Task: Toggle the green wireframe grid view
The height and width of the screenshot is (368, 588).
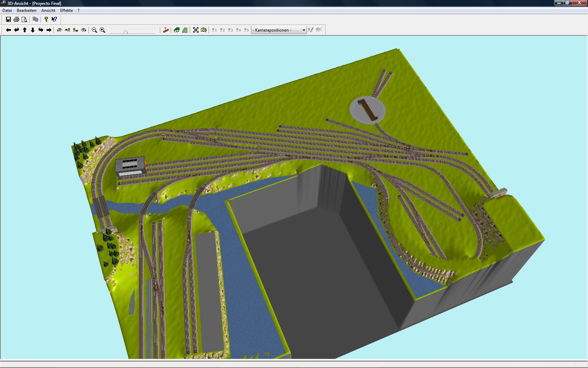Action: point(185,30)
